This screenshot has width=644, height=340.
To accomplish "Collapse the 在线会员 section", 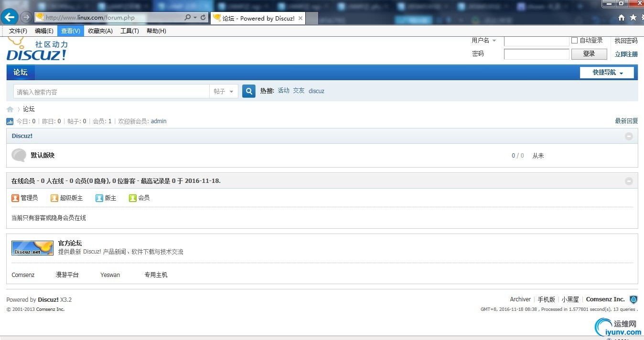I will (x=629, y=181).
